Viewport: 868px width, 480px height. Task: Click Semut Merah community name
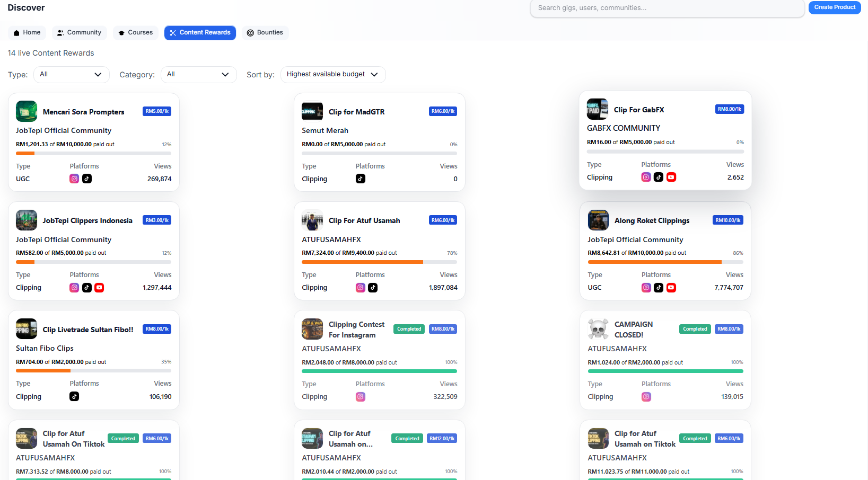click(325, 130)
